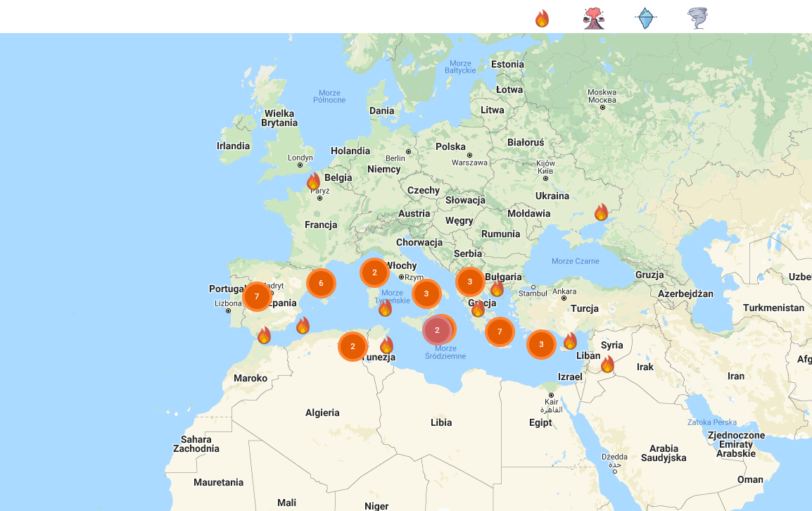
Task: Select the volcano eruptions filter icon
Action: click(x=595, y=18)
